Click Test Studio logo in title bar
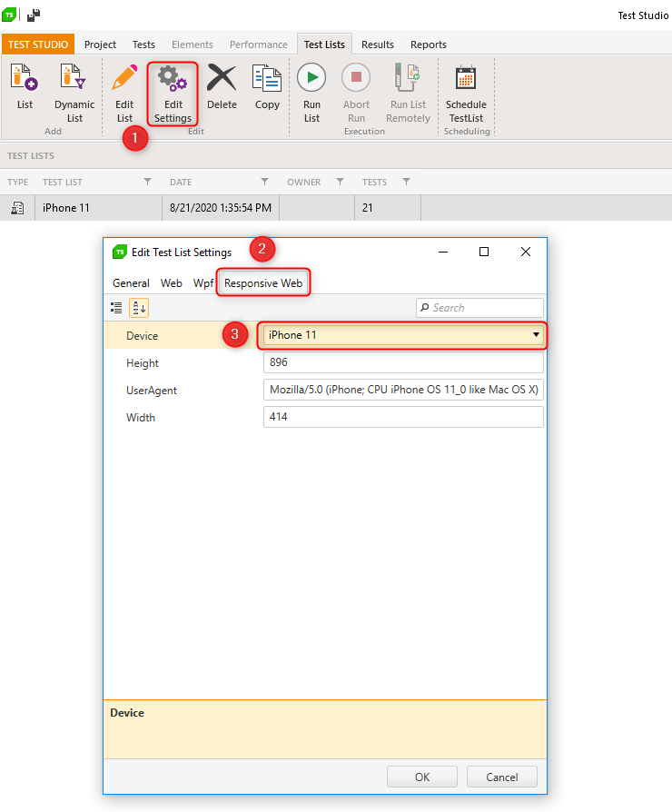The image size is (672, 812). point(9,15)
